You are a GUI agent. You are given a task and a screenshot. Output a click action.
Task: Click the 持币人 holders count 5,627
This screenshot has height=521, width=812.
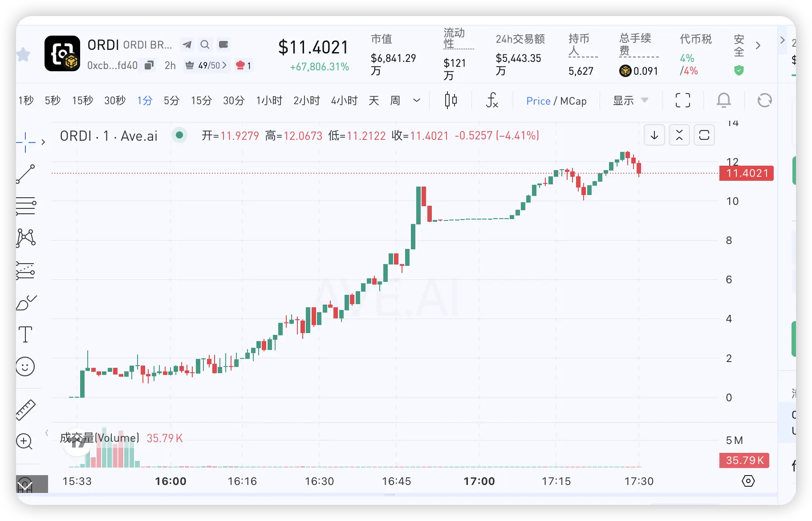[x=581, y=71]
